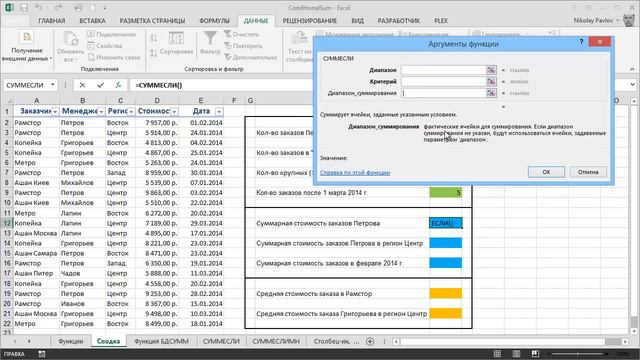Click into the Критерий input field
The image size is (640, 360).
443,82
